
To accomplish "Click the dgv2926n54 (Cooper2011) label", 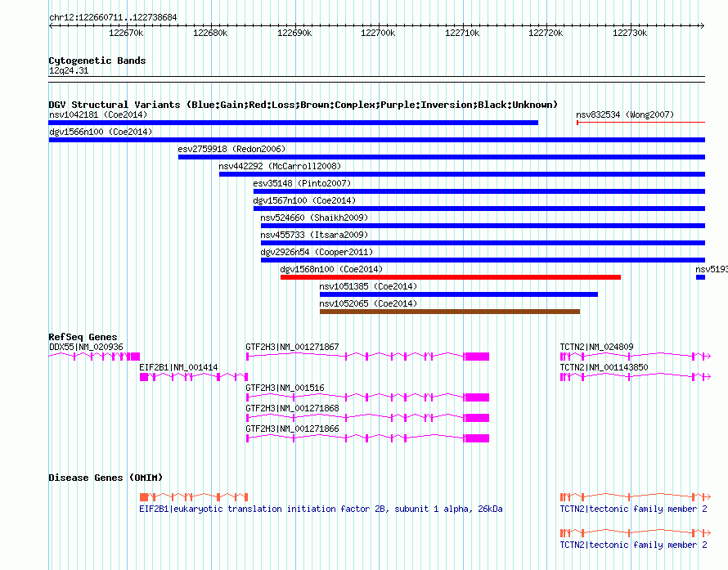I will (x=317, y=252).
